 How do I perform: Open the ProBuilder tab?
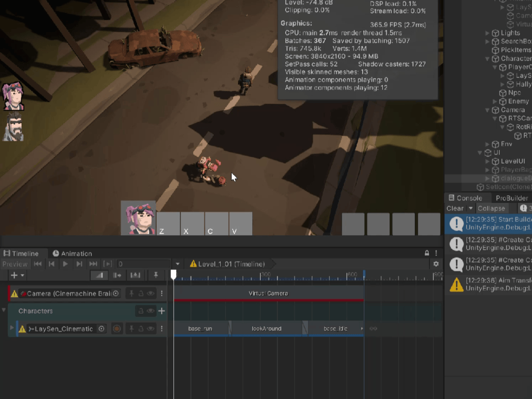[x=511, y=198]
